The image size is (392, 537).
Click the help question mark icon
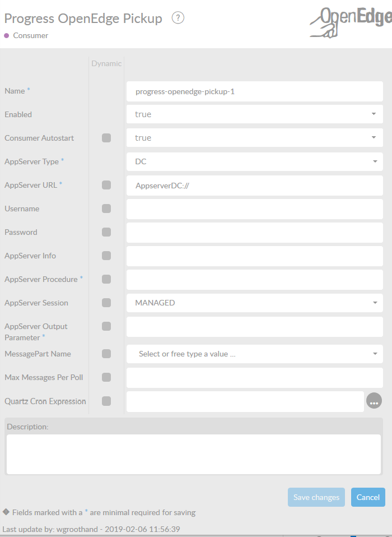pos(178,18)
